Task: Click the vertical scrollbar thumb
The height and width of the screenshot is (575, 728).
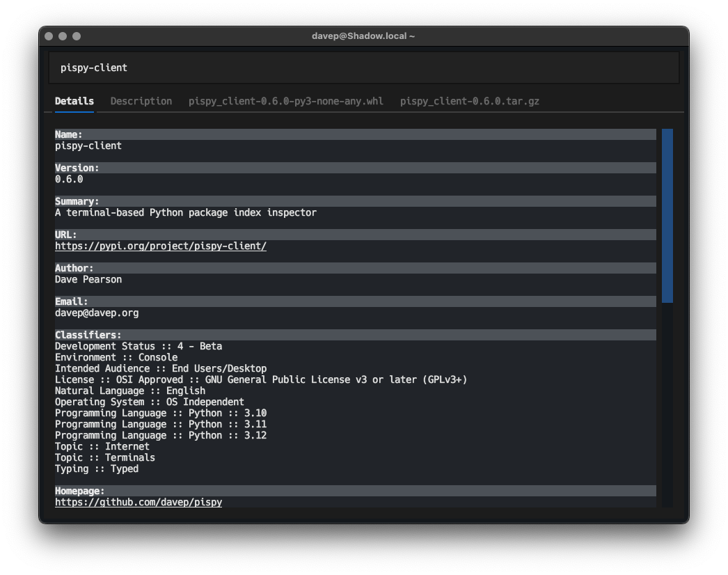Action: click(667, 216)
